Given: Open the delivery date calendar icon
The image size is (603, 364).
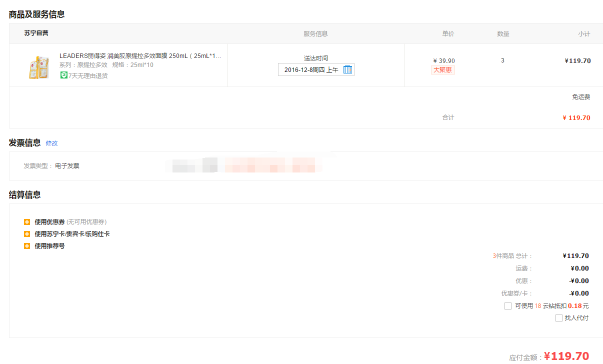Looking at the screenshot, I should coord(348,69).
